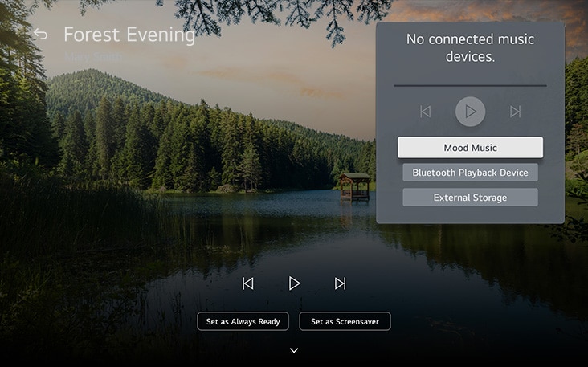Choose Bluetooth Playback Device
The width and height of the screenshot is (588, 367).
click(x=470, y=173)
